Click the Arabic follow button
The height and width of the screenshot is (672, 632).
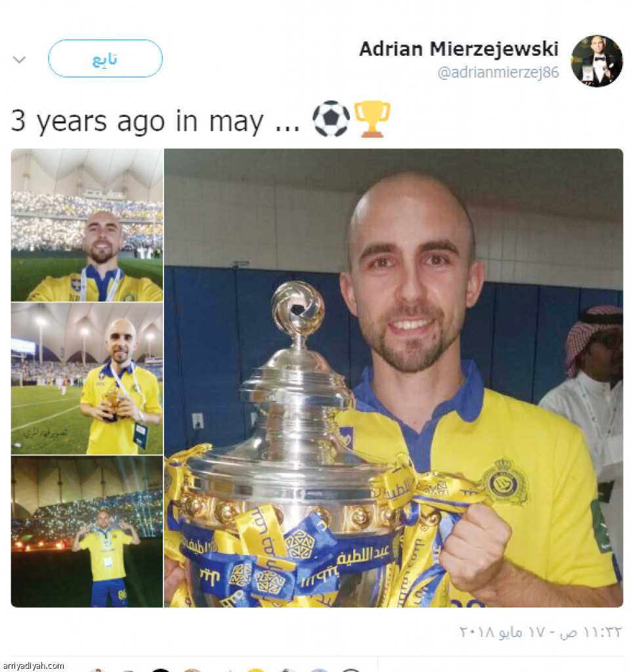[x=106, y=58]
